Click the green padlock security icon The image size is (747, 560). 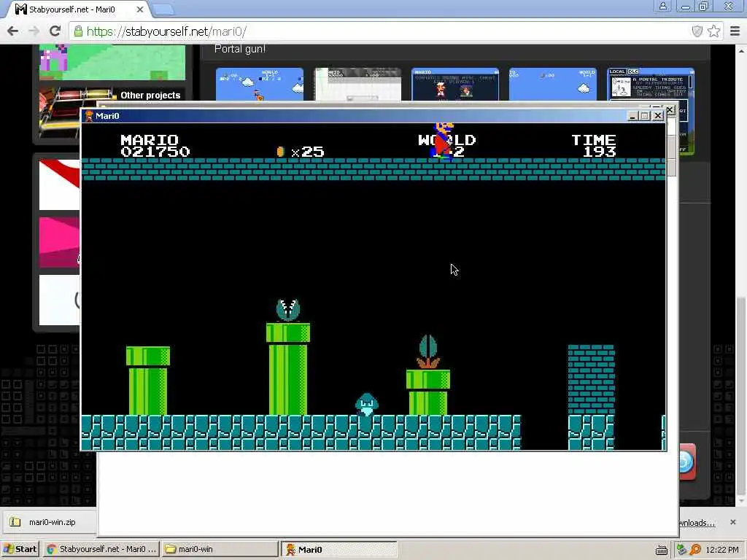click(x=78, y=31)
